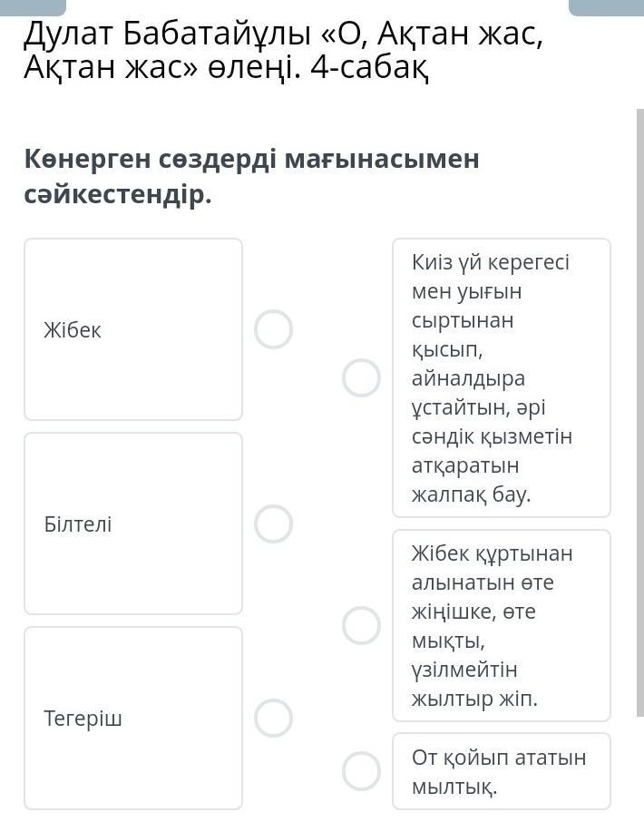Click the 'Көнерген сөздерді мағынасымен сәйкестендір' instruction
The height and width of the screenshot is (822, 644).
tap(251, 177)
